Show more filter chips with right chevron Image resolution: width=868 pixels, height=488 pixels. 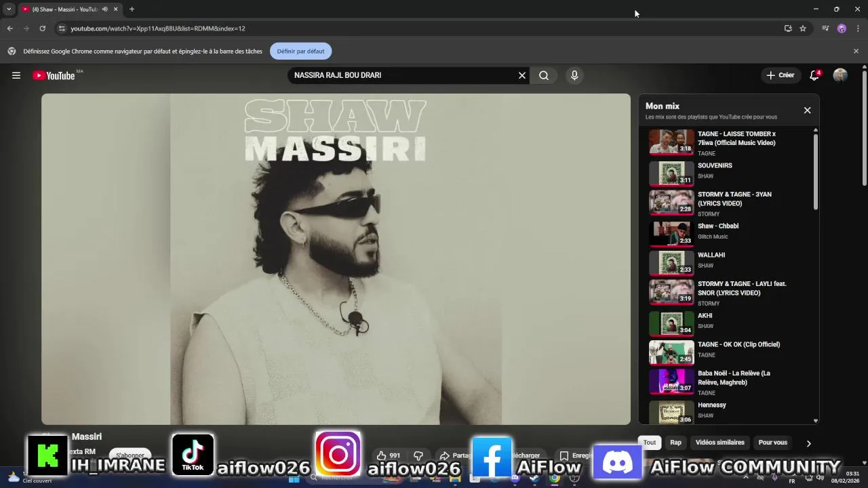pyautogui.click(x=808, y=443)
